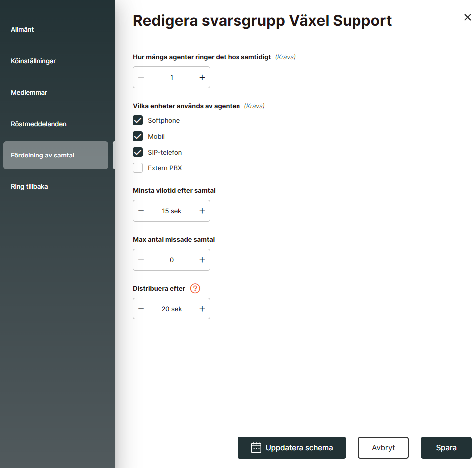Uncheck the SIP-telefon checkbox
476x468 pixels.
point(138,152)
